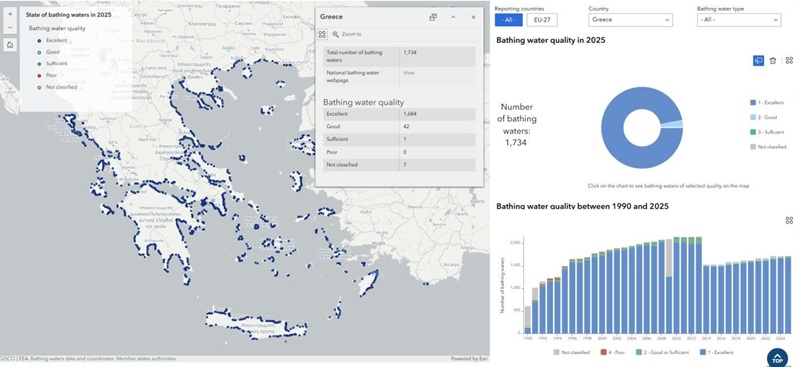Click Not classified dot in map legend

(x=40, y=87)
